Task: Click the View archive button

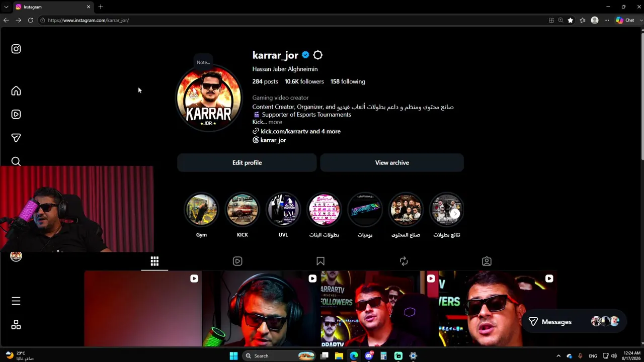Action: click(x=392, y=163)
